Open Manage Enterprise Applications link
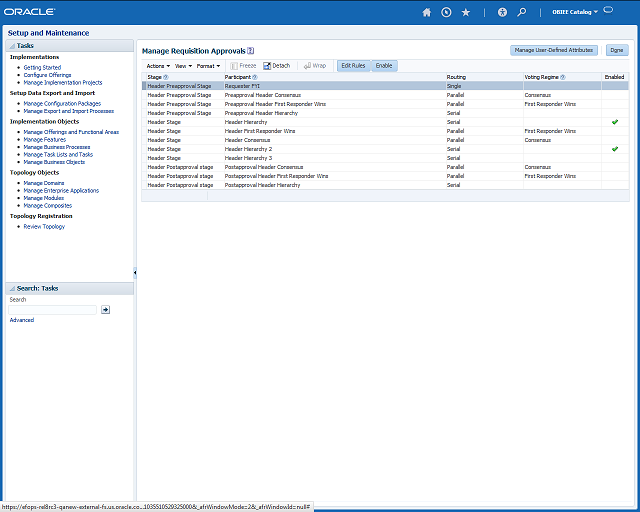Image resolution: width=640 pixels, height=512 pixels. [x=61, y=191]
